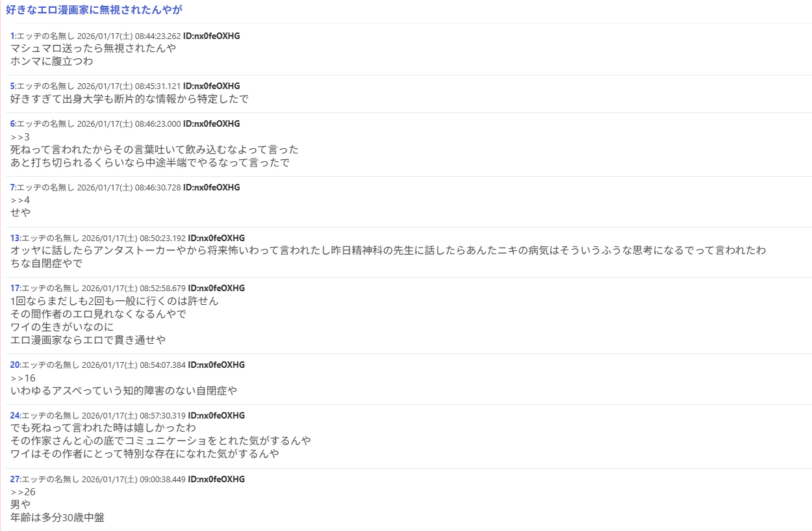Click post number 5 link
812x531 pixels.
click(12, 86)
